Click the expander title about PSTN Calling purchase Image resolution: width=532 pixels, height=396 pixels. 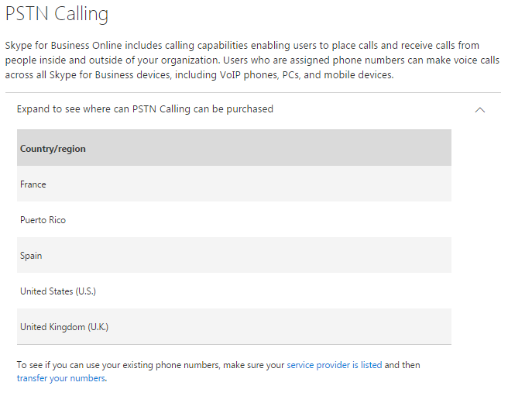[145, 109]
